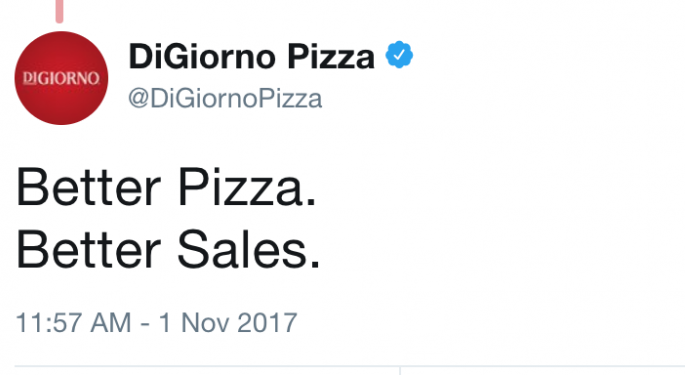This screenshot has width=685, height=375.
Task: Click the word Pizza in tweet body
Action: [x=247, y=187]
